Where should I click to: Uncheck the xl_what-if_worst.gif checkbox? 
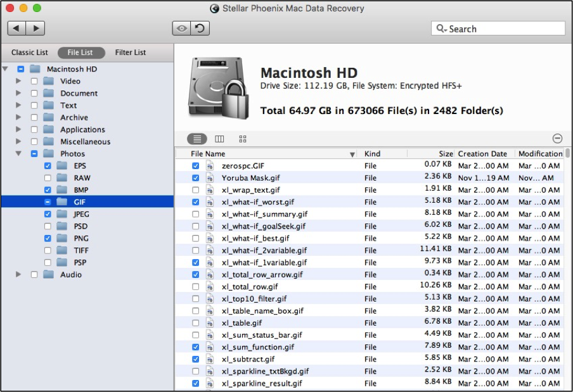pos(196,202)
